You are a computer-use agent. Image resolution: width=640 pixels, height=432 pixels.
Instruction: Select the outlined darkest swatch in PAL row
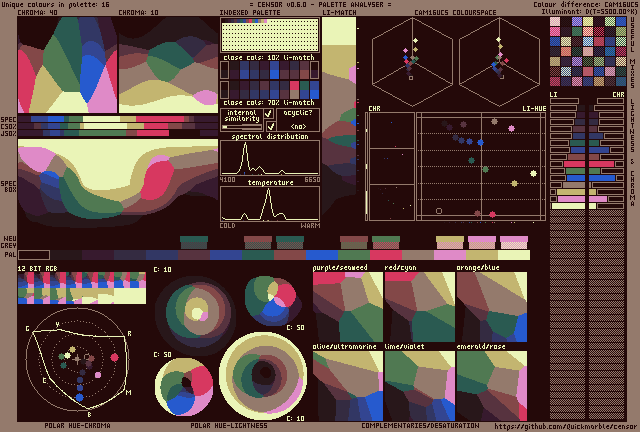coord(34,255)
